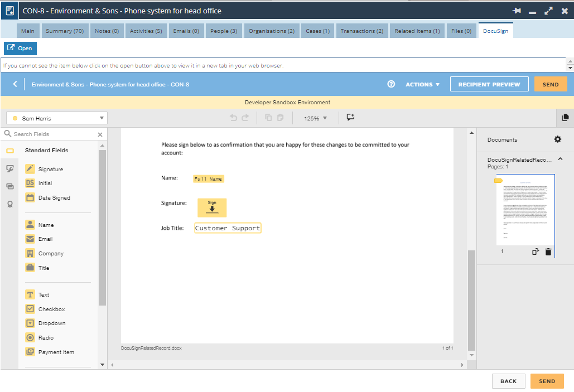Image resolution: width=574 pixels, height=392 pixels.
Task: Select the DocuSign tab
Action: point(496,31)
